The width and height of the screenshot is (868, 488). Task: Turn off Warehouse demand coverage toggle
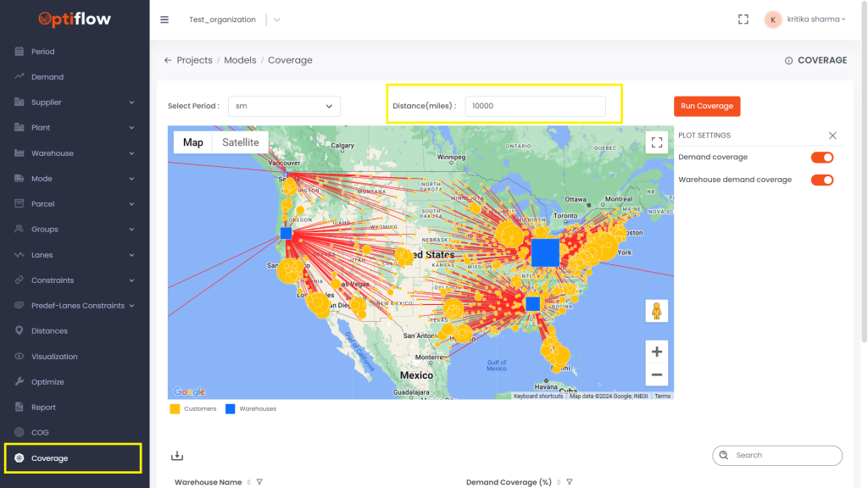822,180
